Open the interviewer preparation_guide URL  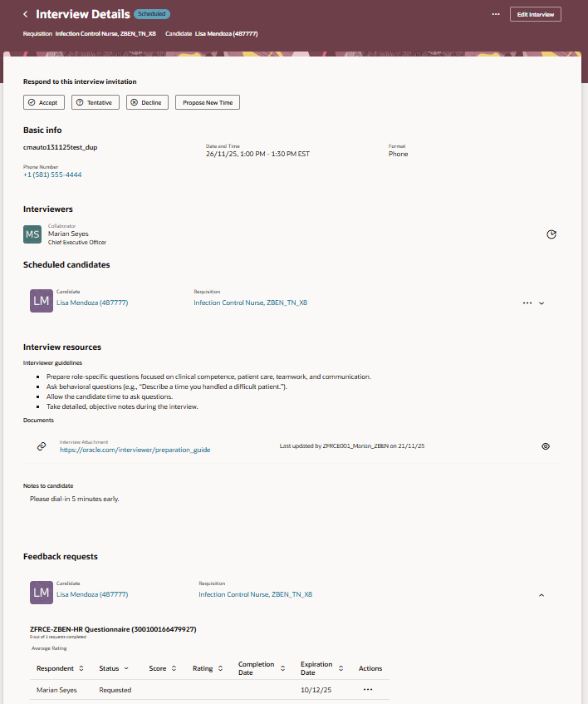point(135,450)
